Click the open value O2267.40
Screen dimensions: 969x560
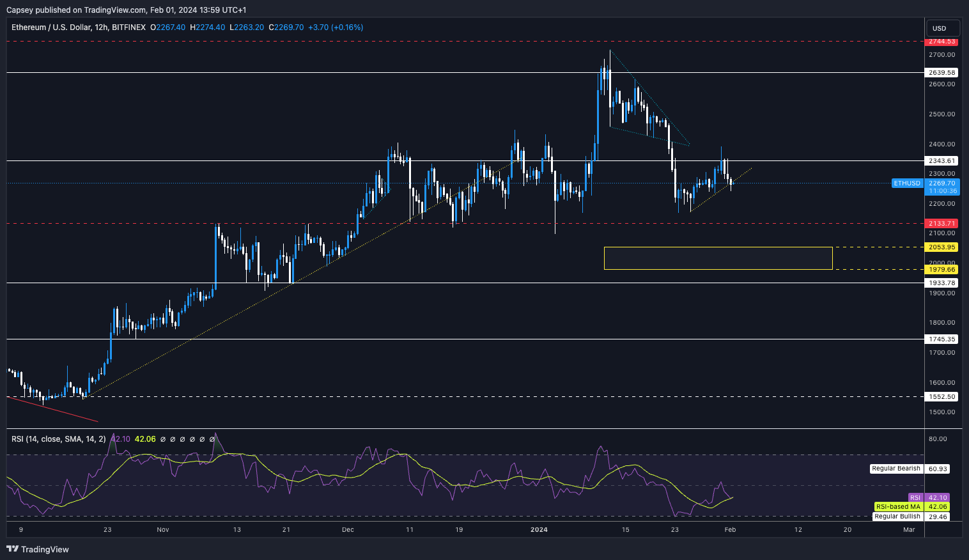tap(167, 27)
